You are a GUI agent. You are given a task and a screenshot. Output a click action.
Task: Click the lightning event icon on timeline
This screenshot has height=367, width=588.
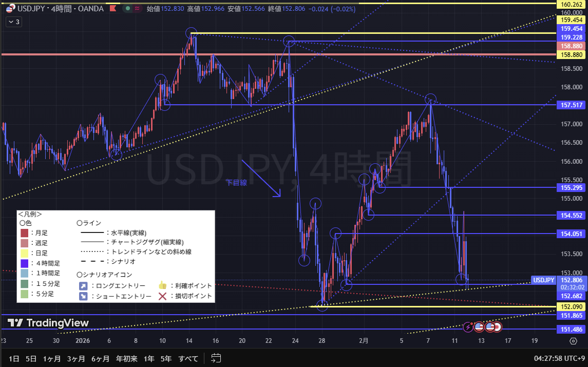pyautogui.click(x=468, y=326)
